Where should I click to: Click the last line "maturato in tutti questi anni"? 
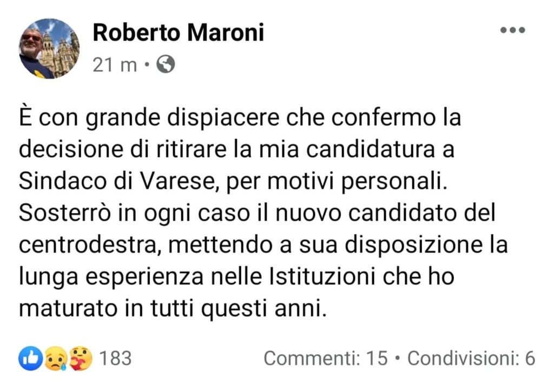(173, 309)
